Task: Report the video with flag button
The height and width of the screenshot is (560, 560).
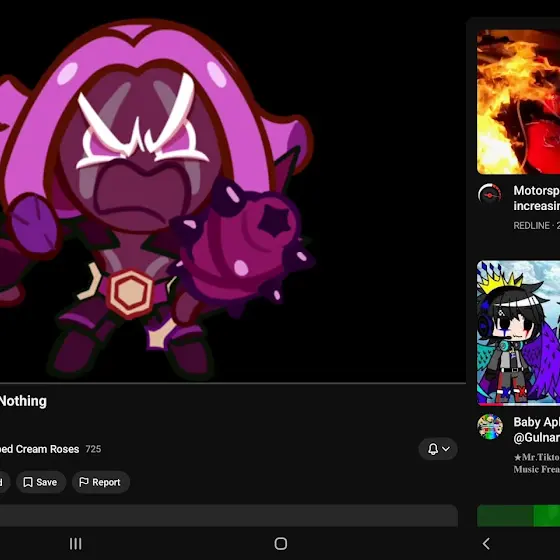Action: (x=101, y=482)
